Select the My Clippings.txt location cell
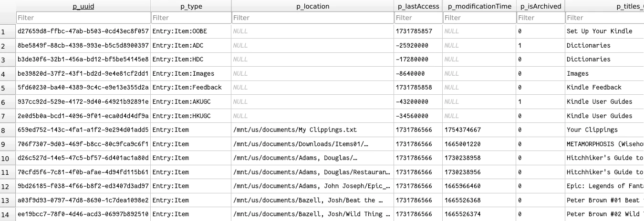This screenshot has width=644, height=221. click(313, 130)
